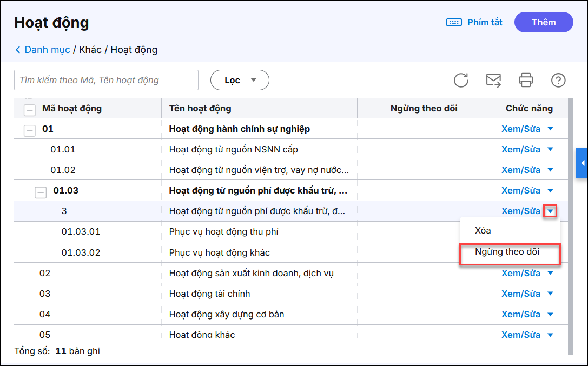The width and height of the screenshot is (588, 366).
Task: Open the help question mark icon
Action: coord(558,80)
